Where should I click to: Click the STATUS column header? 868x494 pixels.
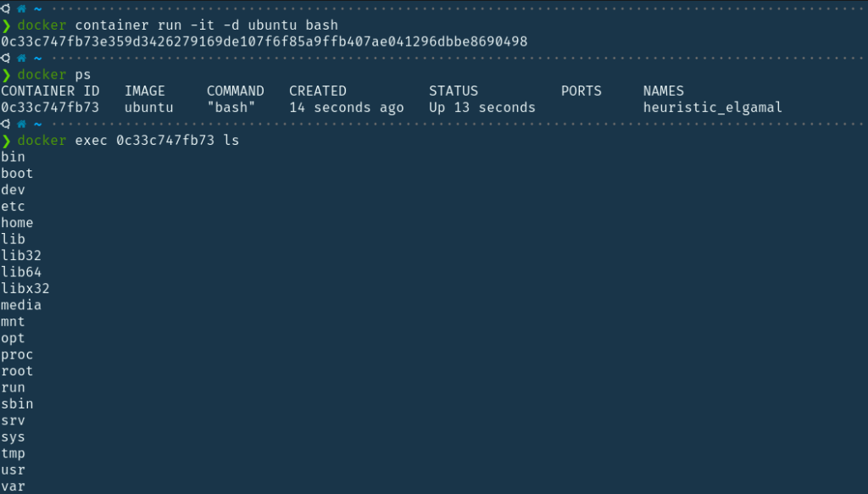453,91
